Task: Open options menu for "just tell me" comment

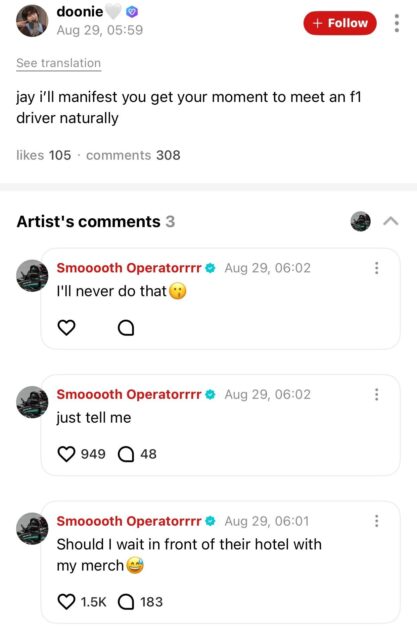Action: pyautogui.click(x=377, y=394)
